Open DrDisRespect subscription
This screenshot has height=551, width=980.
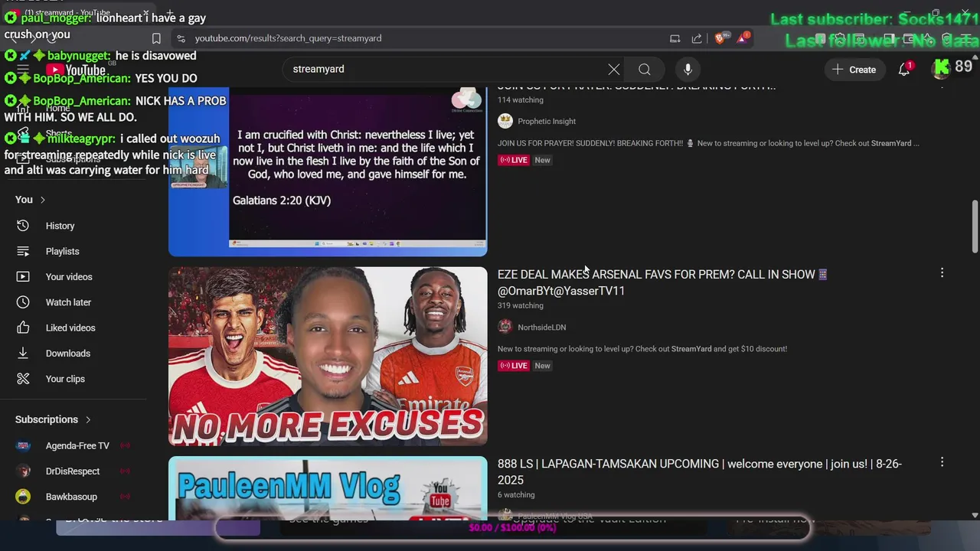(x=73, y=471)
